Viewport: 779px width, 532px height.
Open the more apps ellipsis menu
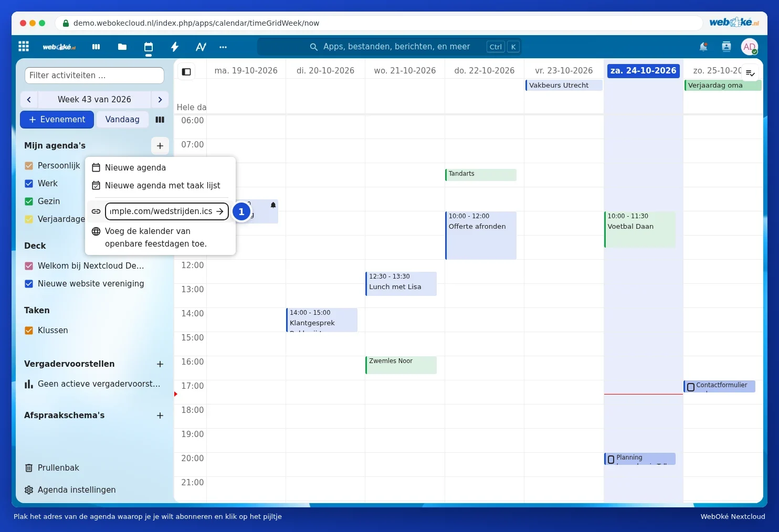223,47
